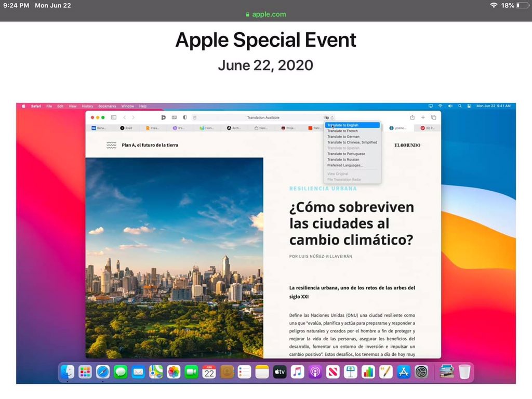532x399 pixels.
Task: Open Music app in the Dock
Action: tap(297, 372)
